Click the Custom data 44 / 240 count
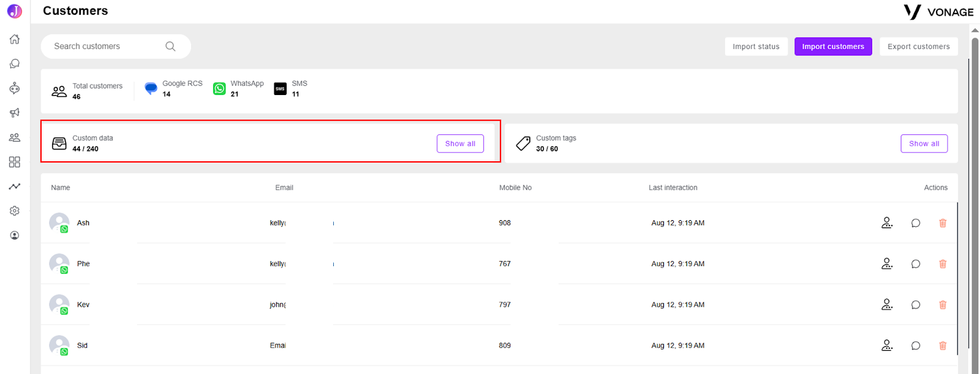 85,149
